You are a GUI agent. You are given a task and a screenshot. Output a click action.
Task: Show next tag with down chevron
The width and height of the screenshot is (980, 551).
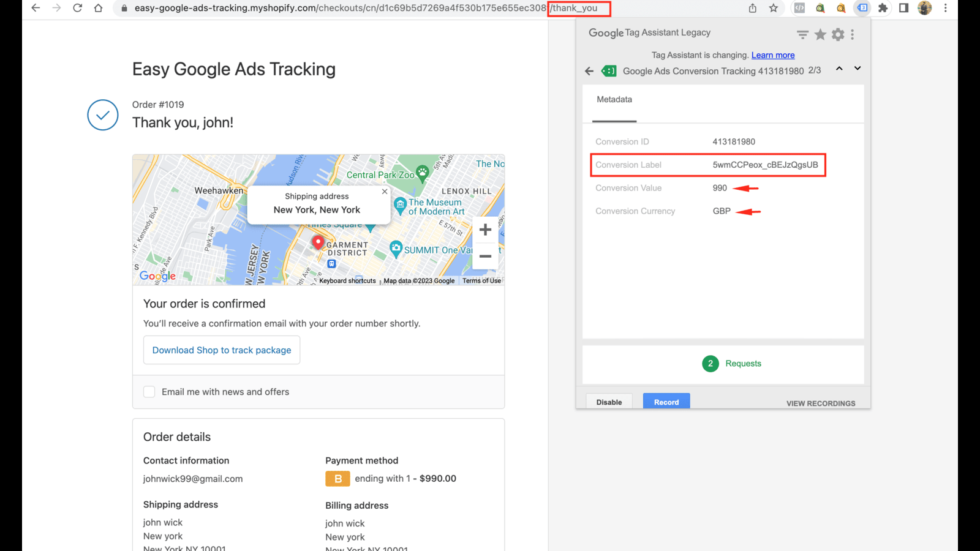pos(858,69)
